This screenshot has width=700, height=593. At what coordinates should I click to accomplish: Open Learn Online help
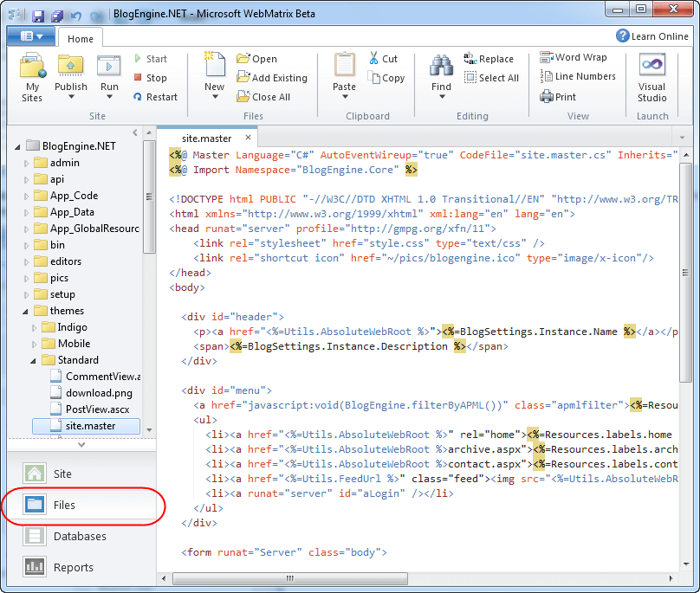click(x=652, y=36)
